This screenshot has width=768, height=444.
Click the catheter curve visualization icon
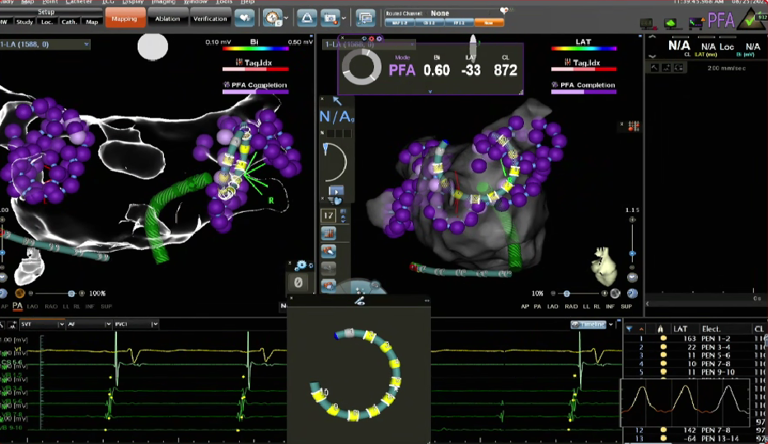[x=337, y=162]
